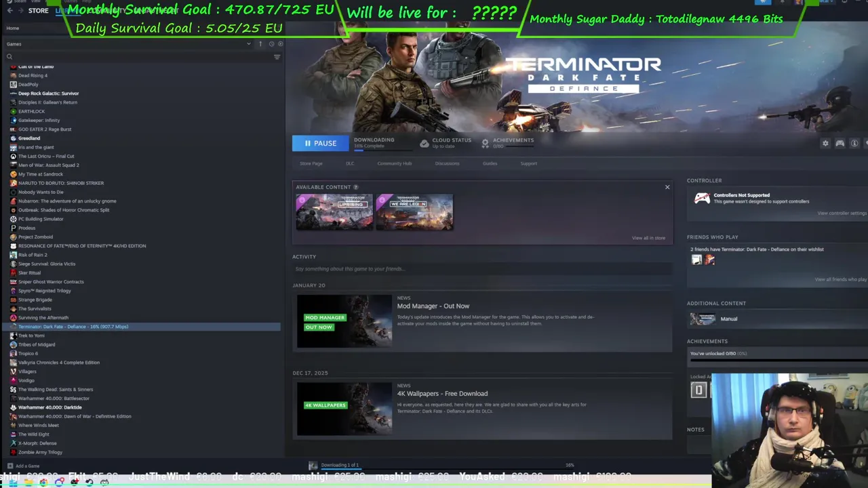Expand the Games collection dropdown

point(248,44)
